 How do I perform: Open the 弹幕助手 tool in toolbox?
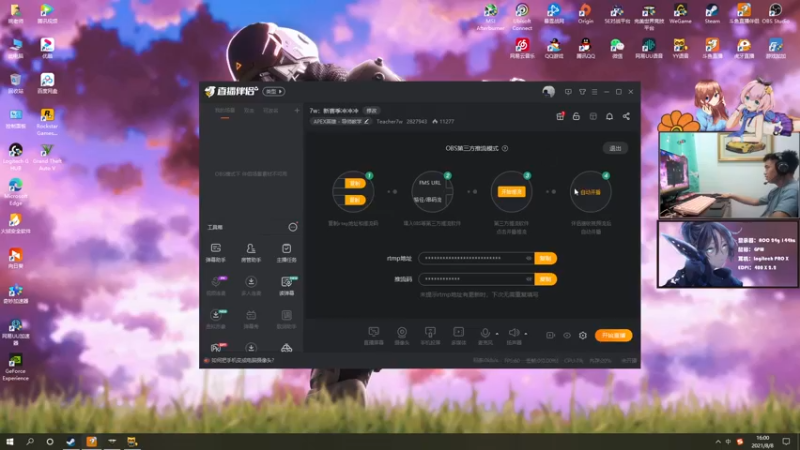215,253
